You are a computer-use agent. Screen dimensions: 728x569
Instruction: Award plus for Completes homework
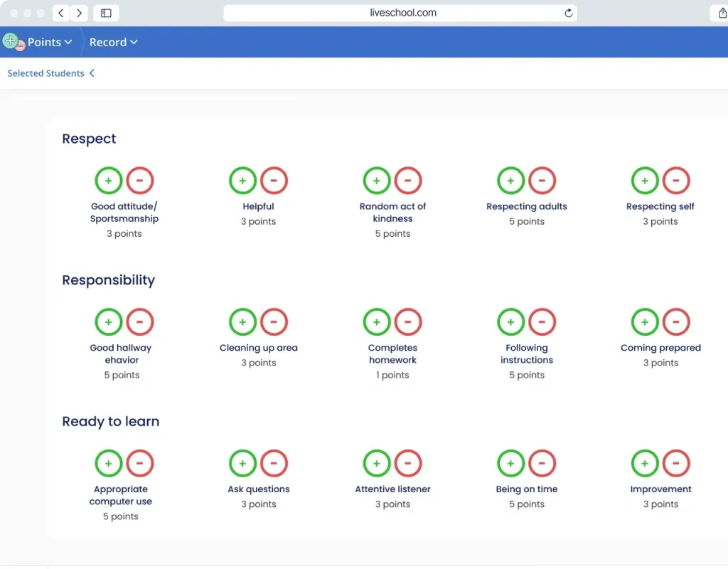click(377, 322)
